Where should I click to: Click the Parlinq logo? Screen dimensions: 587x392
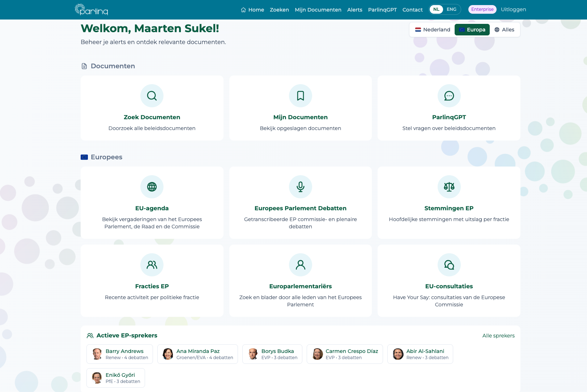point(92,9)
